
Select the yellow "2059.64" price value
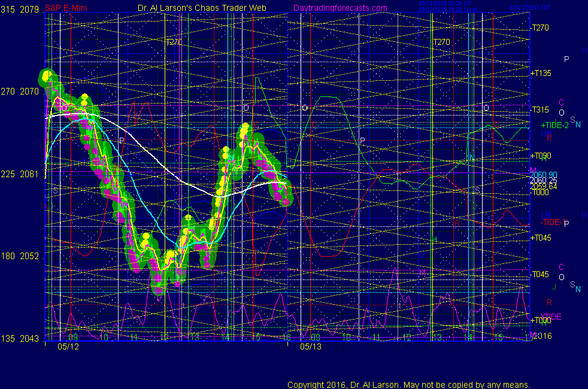tap(543, 186)
